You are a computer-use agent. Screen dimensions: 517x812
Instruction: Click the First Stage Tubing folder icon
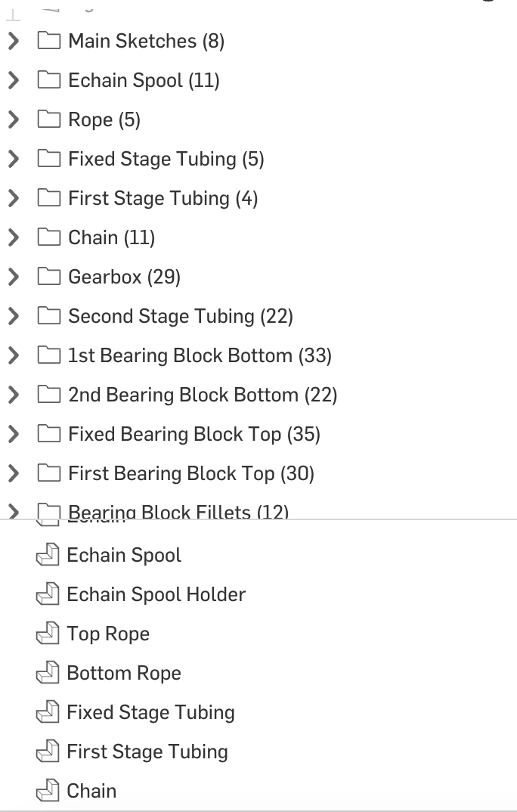pyautogui.click(x=48, y=198)
